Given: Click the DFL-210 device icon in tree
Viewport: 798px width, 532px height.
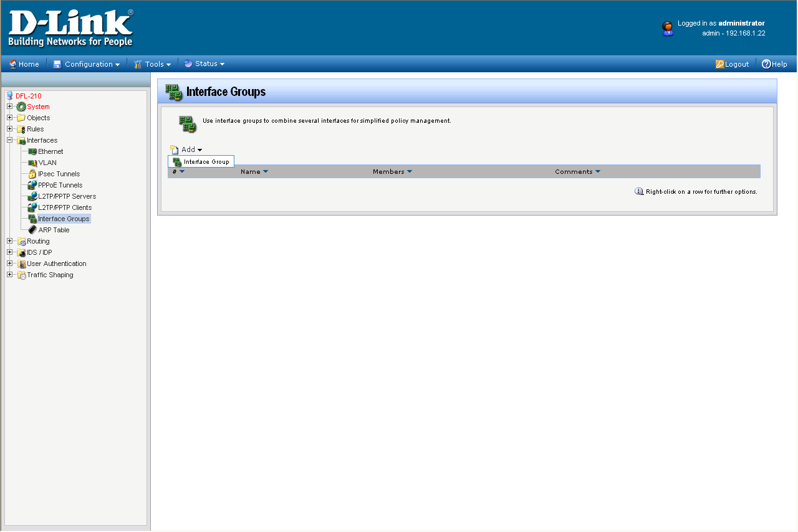Looking at the screenshot, I should (9, 96).
